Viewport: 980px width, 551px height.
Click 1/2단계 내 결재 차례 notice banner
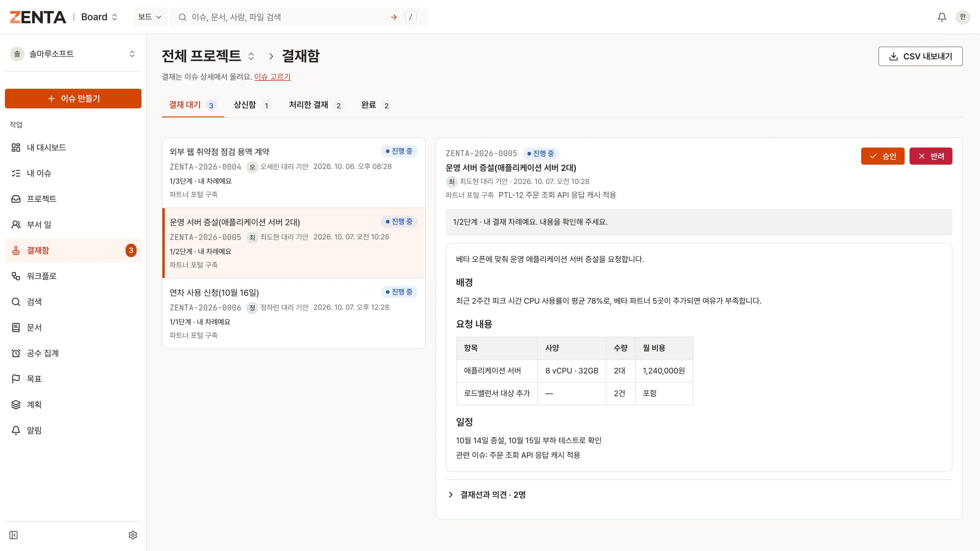699,222
